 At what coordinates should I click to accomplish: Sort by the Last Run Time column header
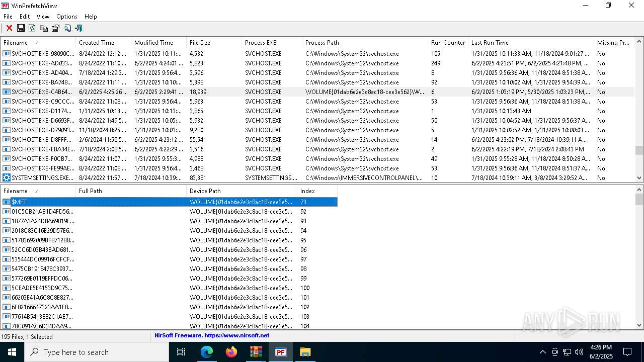[531, 43]
